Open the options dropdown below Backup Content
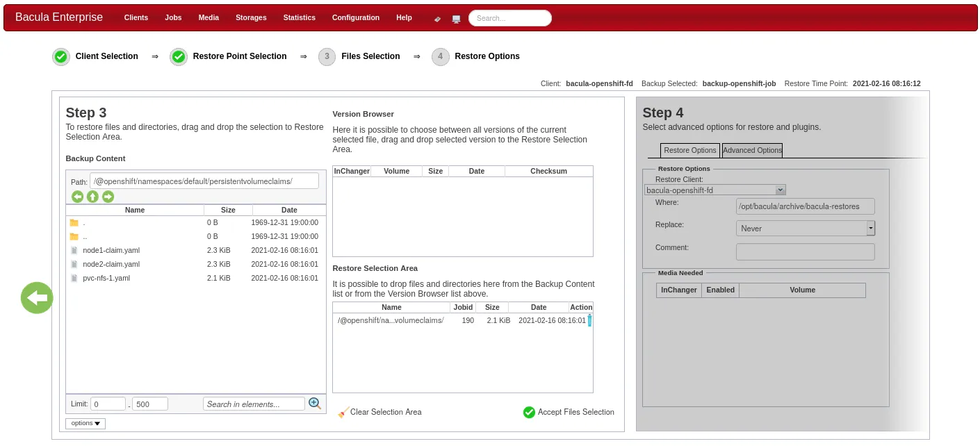Screen dimensions: 980x446 85,423
